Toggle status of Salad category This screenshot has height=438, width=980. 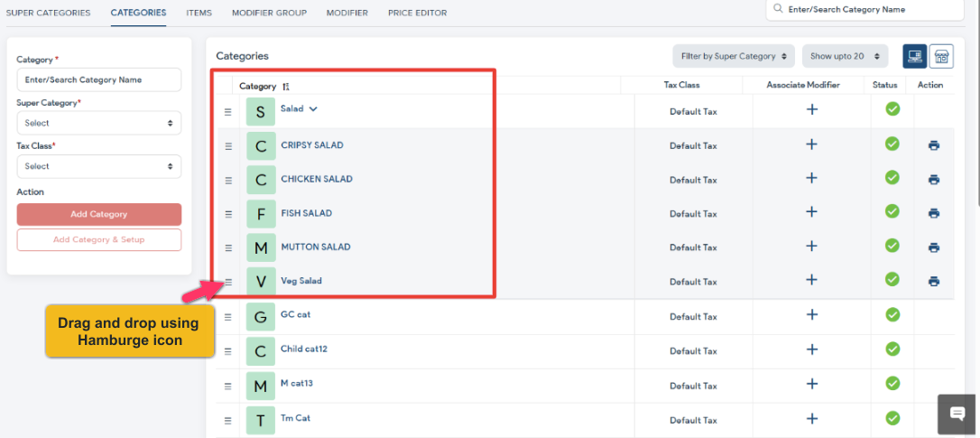[x=892, y=109]
